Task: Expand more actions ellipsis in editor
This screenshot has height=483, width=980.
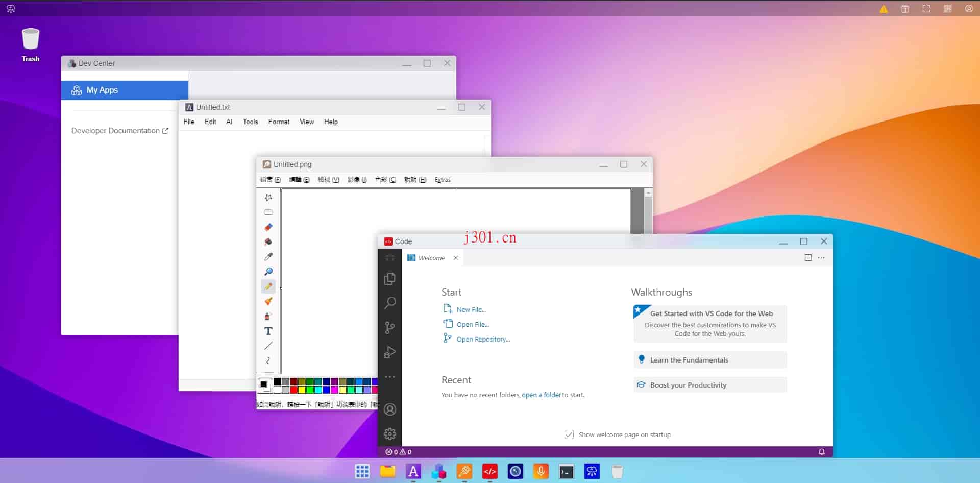Action: tap(821, 258)
